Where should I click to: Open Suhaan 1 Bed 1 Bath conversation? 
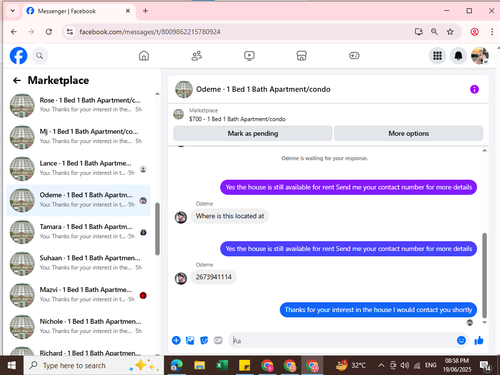coord(79,263)
